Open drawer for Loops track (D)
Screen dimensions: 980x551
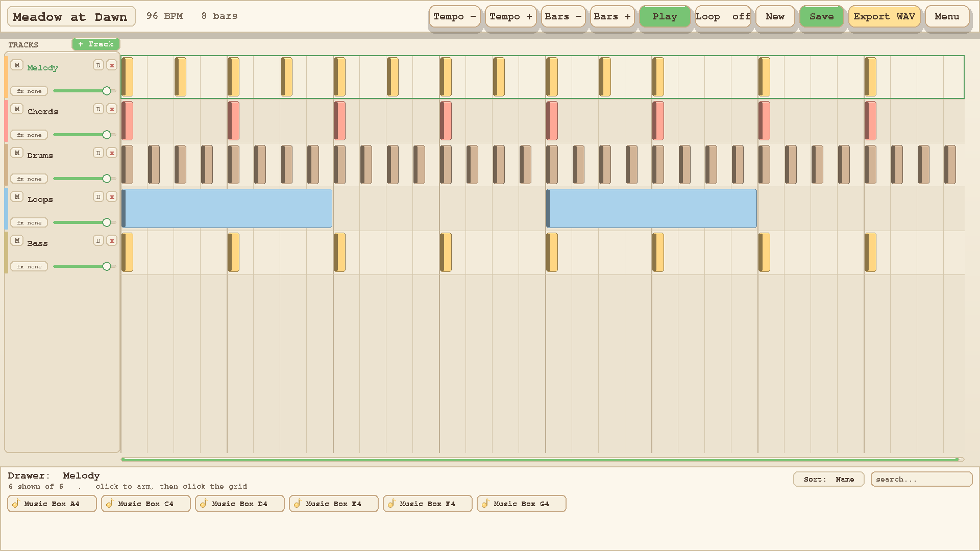[99, 197]
